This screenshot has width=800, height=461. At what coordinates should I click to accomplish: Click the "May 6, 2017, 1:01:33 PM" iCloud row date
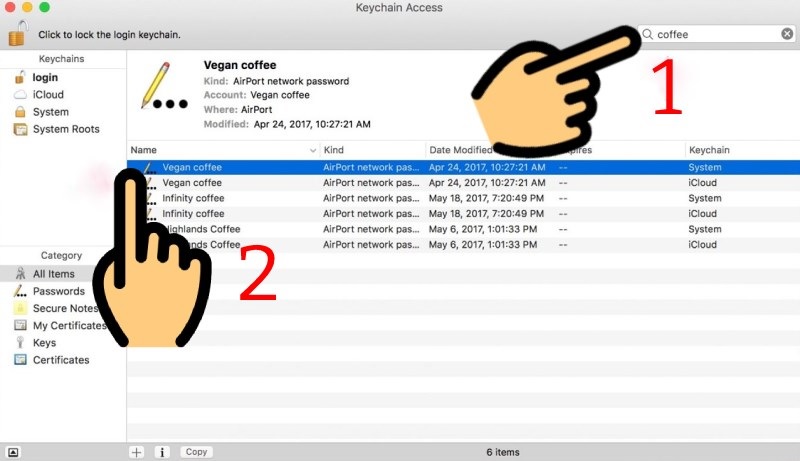point(483,245)
